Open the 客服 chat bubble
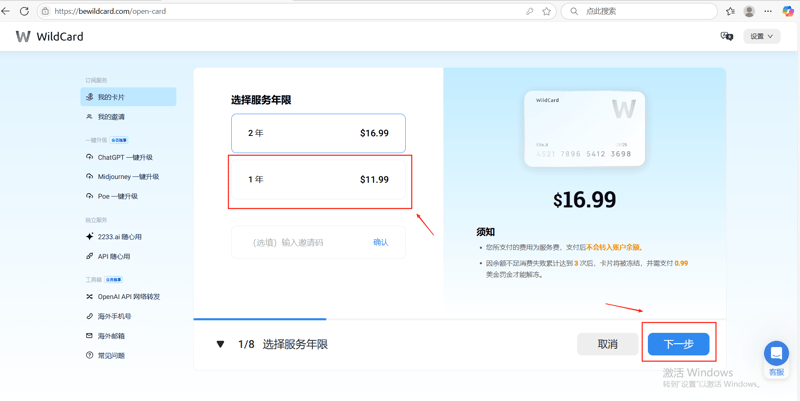 point(777,358)
